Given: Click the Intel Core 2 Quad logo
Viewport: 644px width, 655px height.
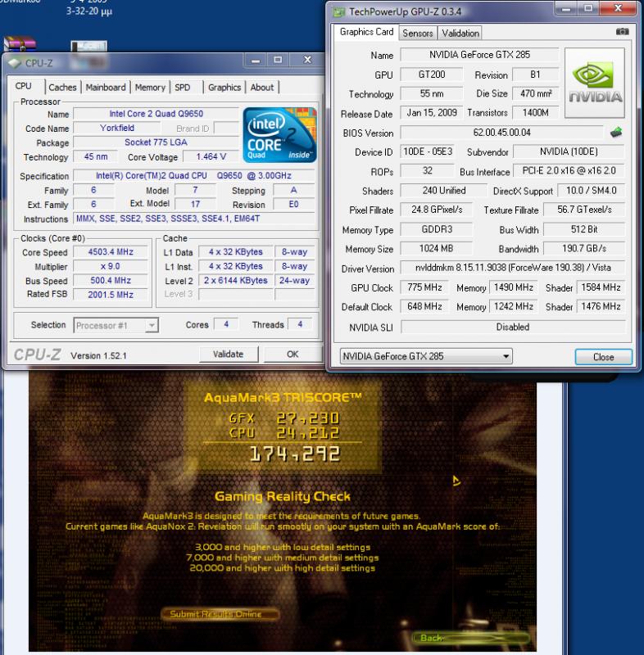Looking at the screenshot, I should (x=279, y=135).
